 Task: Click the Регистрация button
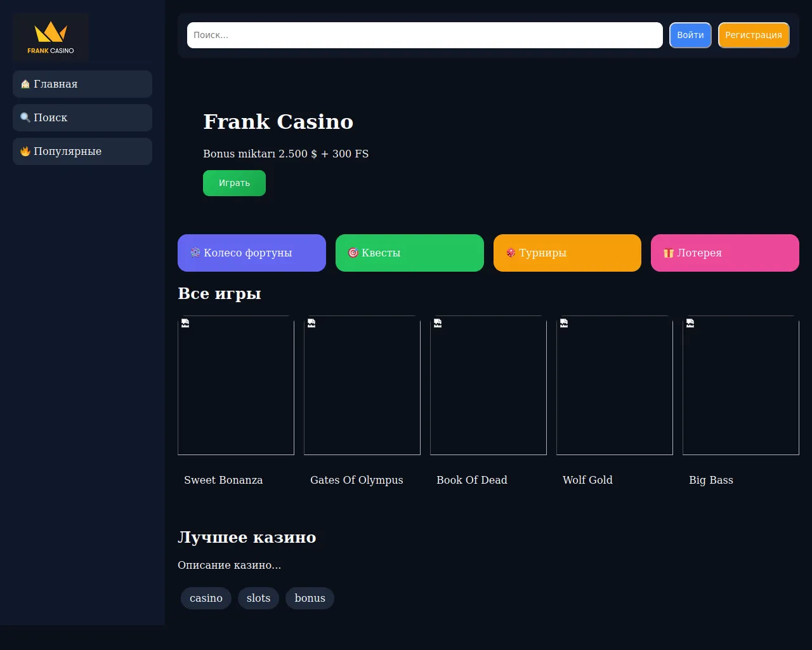click(x=754, y=35)
